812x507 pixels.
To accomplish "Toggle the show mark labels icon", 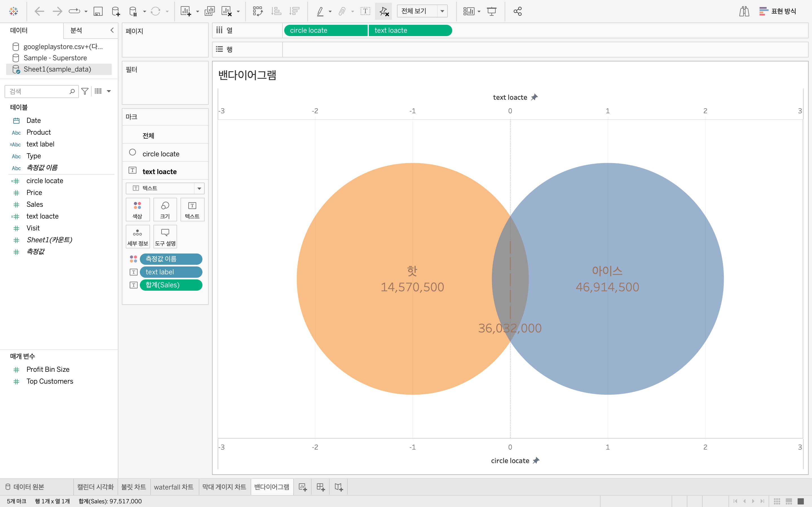I will coord(365,11).
